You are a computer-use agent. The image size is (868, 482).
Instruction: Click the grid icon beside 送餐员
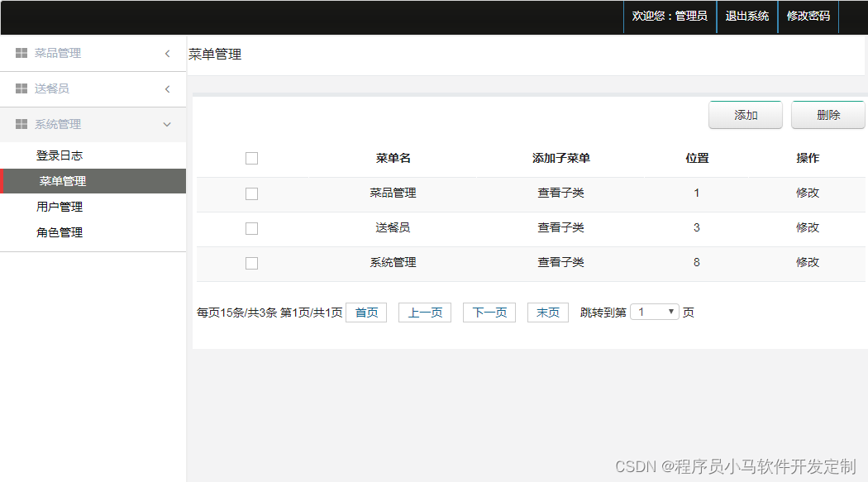tap(21, 88)
